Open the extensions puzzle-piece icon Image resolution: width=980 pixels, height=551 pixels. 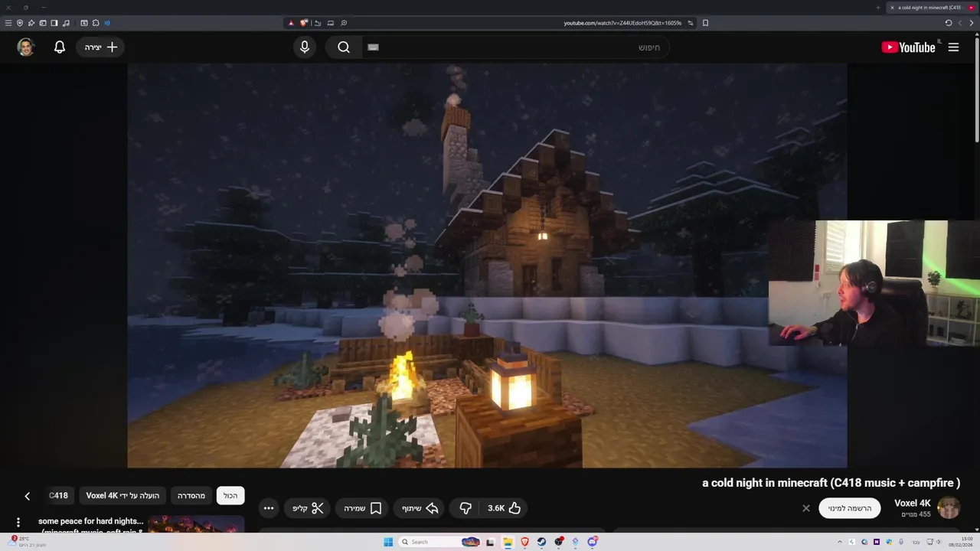[x=96, y=23]
